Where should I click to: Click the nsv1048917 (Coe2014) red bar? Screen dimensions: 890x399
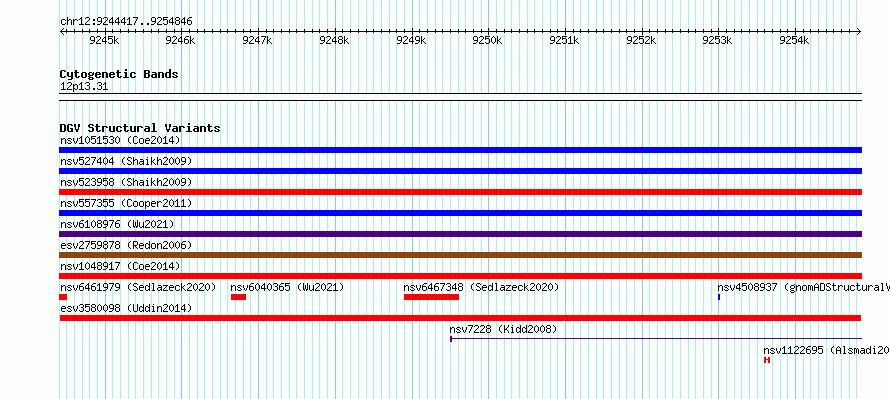click(460, 276)
